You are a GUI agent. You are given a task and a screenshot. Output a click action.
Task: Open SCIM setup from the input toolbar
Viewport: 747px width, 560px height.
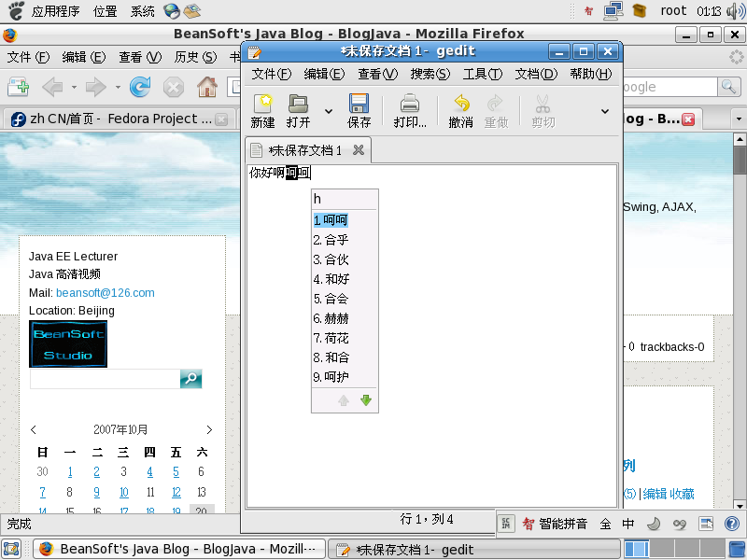(706, 524)
